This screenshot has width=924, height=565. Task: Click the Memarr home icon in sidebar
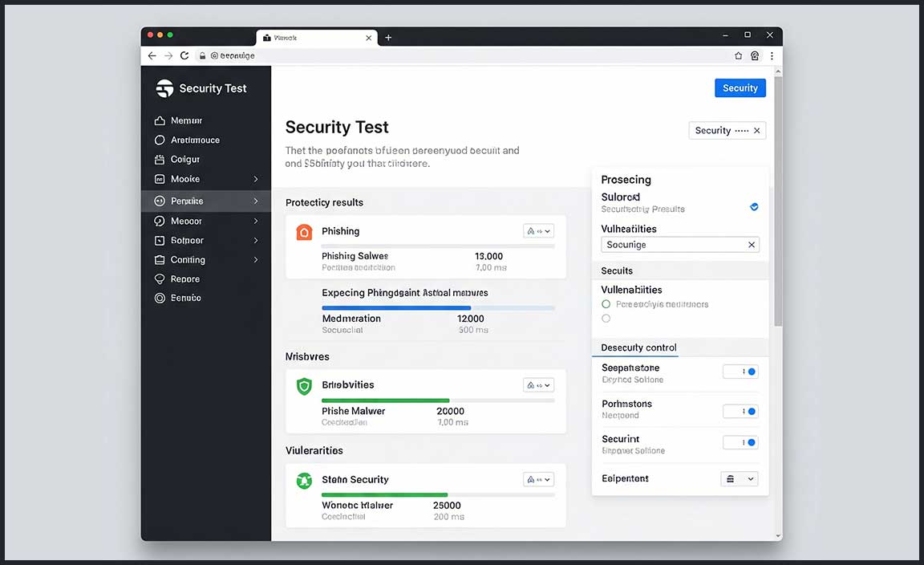160,120
